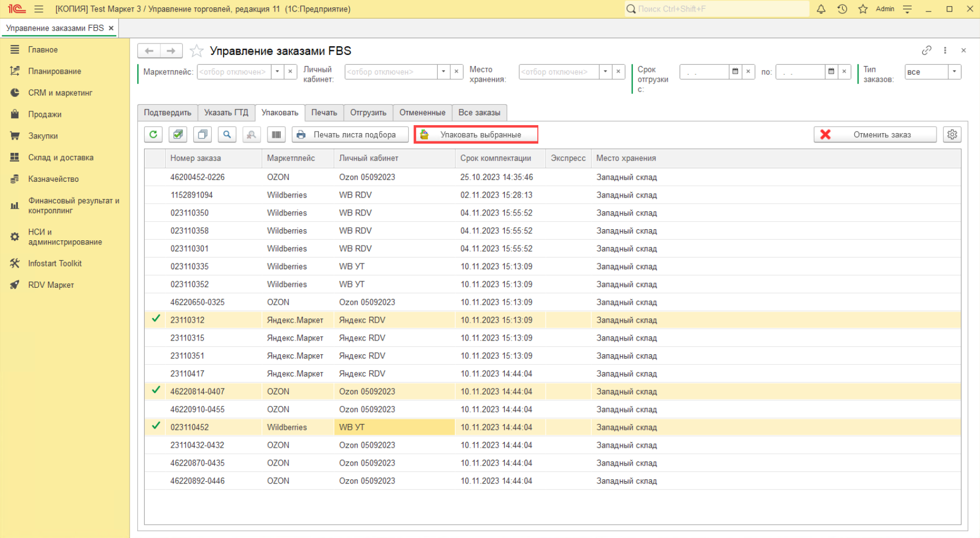Open the hamburger main menu
The image size is (980, 538).
39,9
